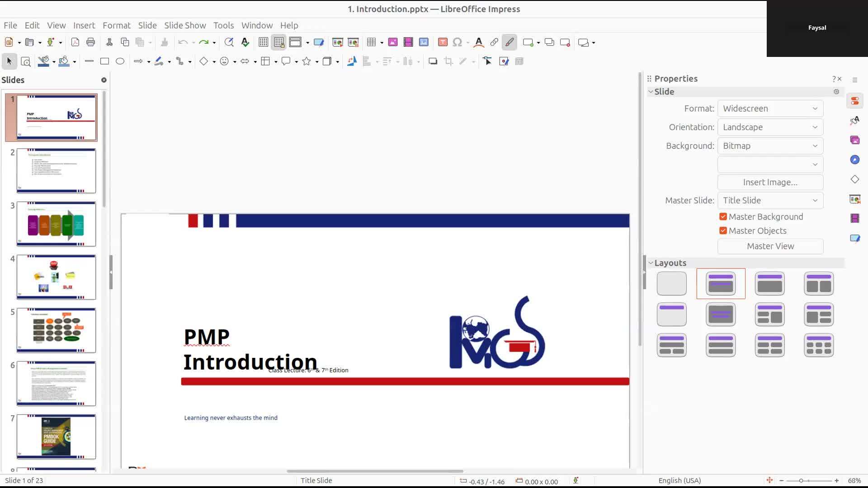
Task: Click the Master View button
Action: tap(770, 246)
